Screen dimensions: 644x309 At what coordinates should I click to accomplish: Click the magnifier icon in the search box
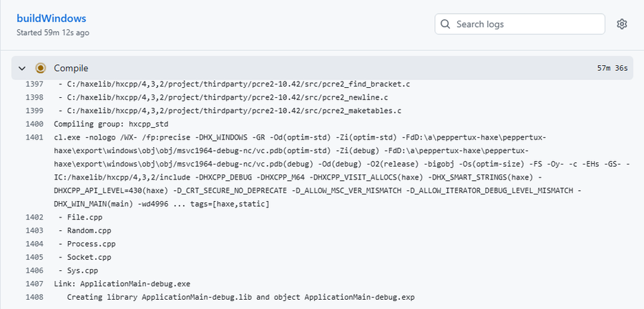(446, 24)
